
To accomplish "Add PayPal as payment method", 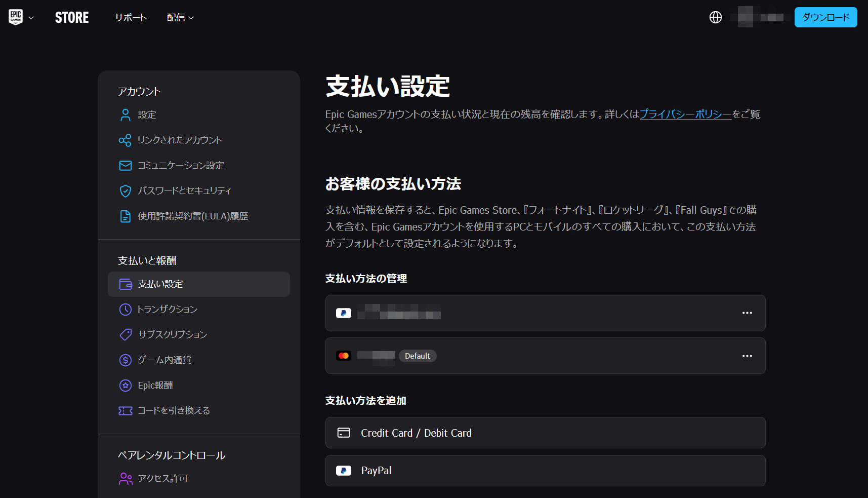I will click(545, 471).
